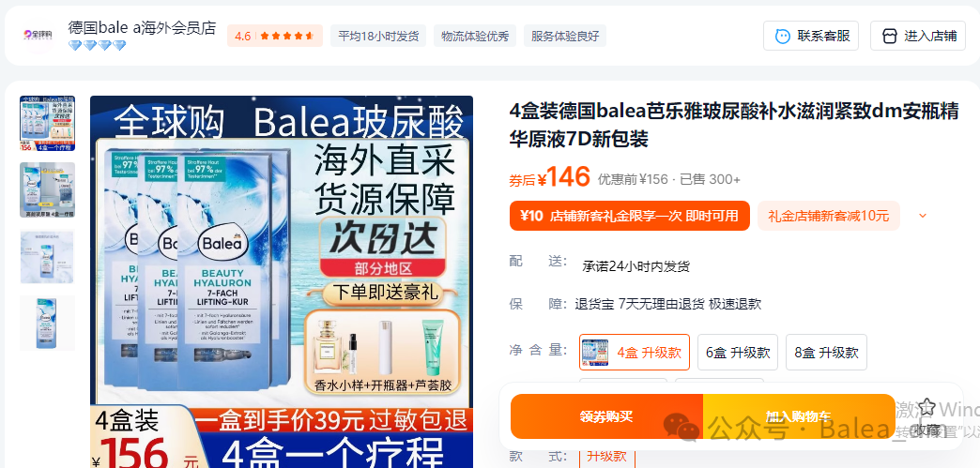980x468 pixels.
Task: Select the fourth single-box thumbnail
Action: click(48, 323)
